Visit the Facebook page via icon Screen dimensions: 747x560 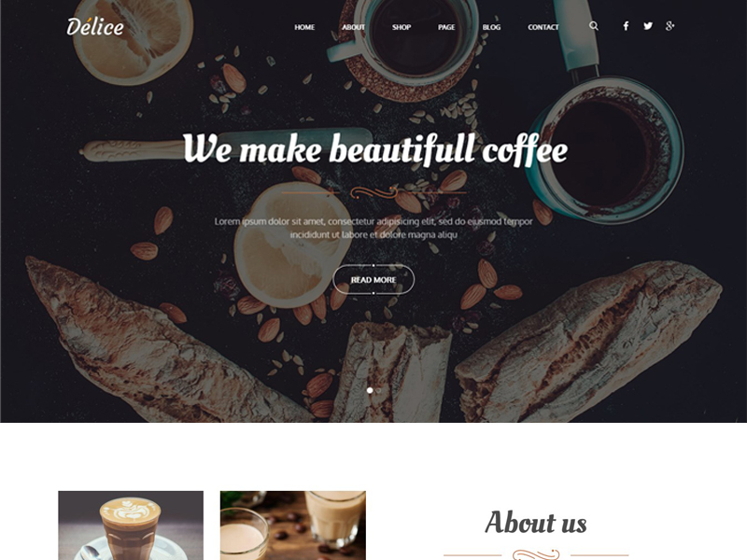coord(626,26)
